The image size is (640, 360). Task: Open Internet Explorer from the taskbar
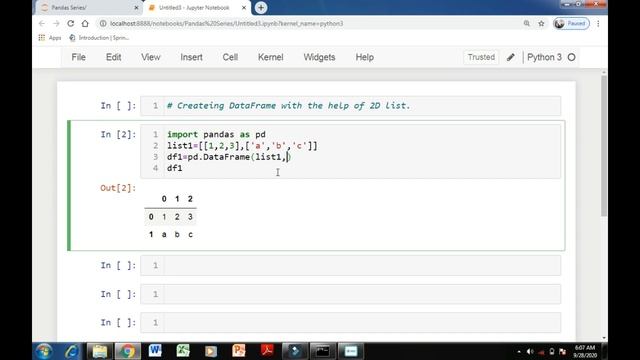72,351
